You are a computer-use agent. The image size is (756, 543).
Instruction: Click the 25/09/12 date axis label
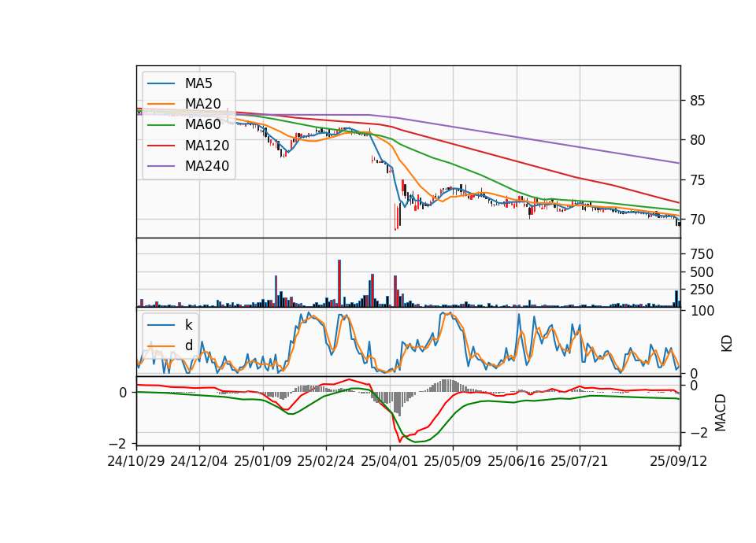pyautogui.click(x=679, y=461)
